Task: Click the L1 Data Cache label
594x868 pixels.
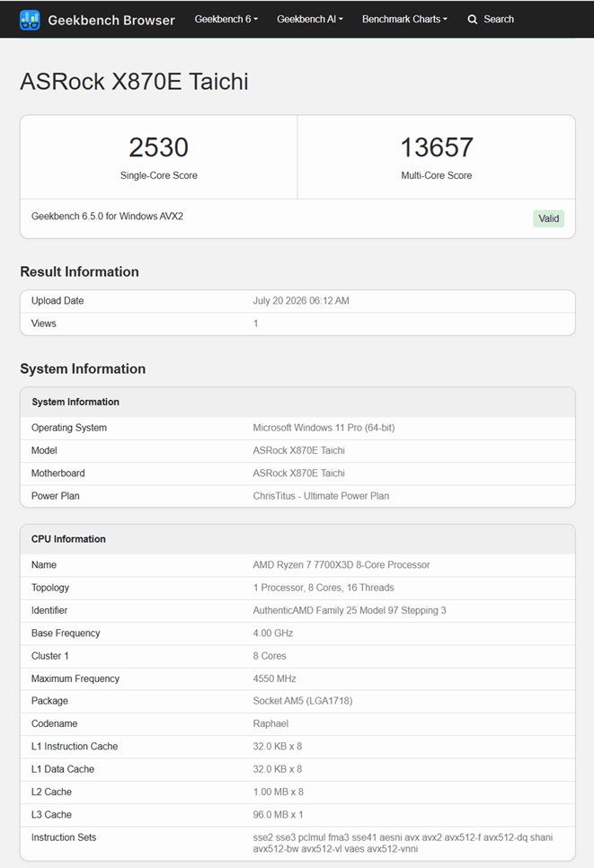Action: (63, 769)
